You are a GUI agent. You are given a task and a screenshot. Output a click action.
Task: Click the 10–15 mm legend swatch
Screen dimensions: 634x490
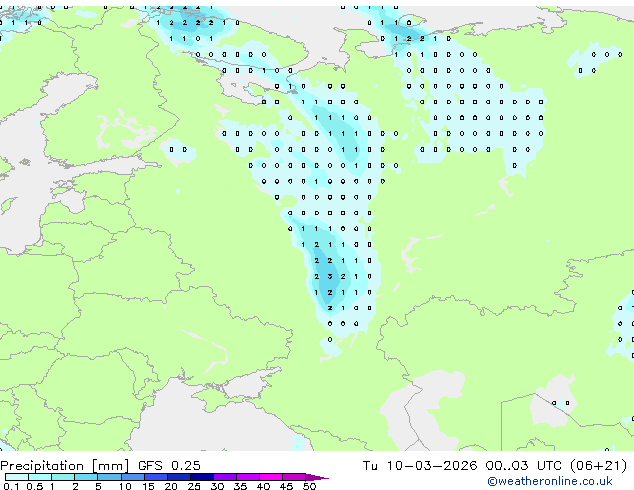(132, 477)
